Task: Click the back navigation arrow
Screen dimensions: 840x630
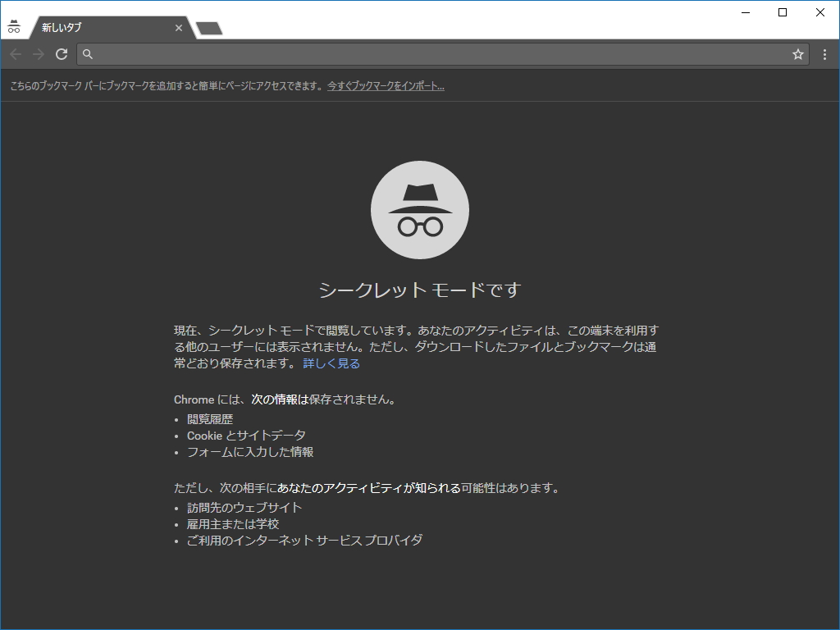Action: [15, 54]
